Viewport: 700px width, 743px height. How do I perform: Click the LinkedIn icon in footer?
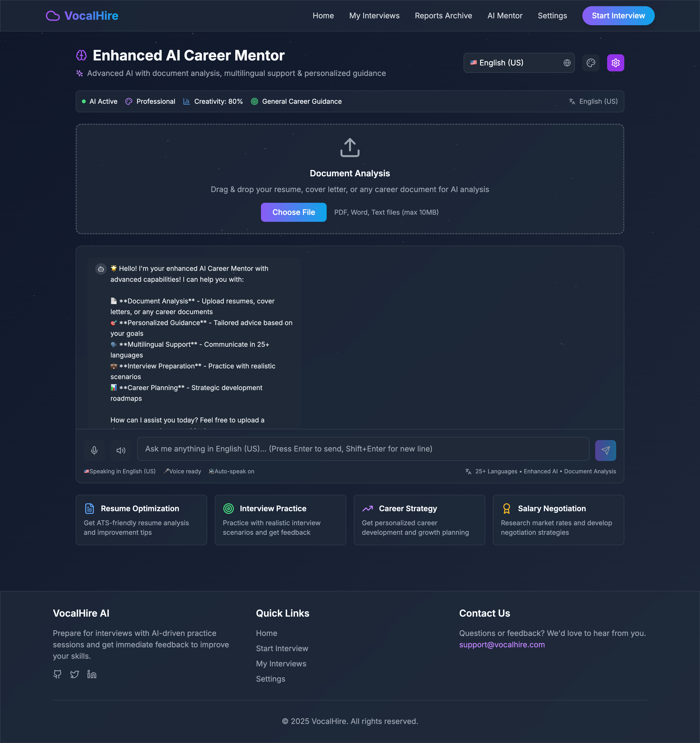pyautogui.click(x=92, y=674)
